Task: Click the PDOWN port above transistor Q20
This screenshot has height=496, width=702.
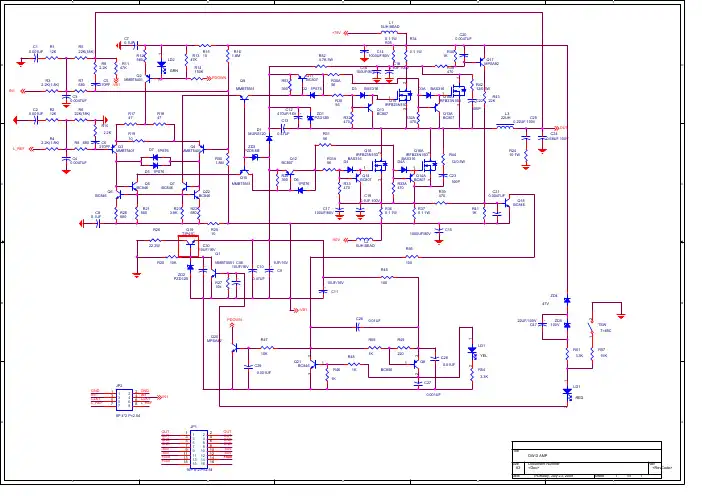Action: tap(234, 322)
